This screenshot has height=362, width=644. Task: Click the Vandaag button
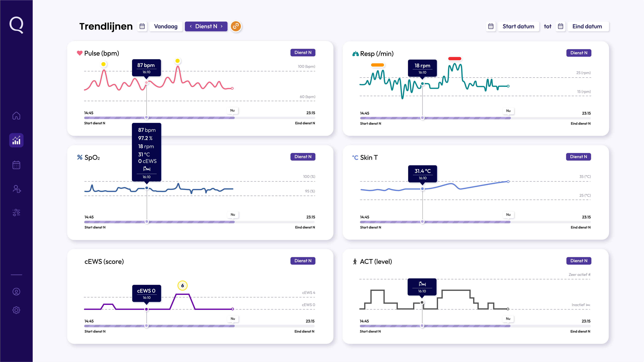[166, 26]
